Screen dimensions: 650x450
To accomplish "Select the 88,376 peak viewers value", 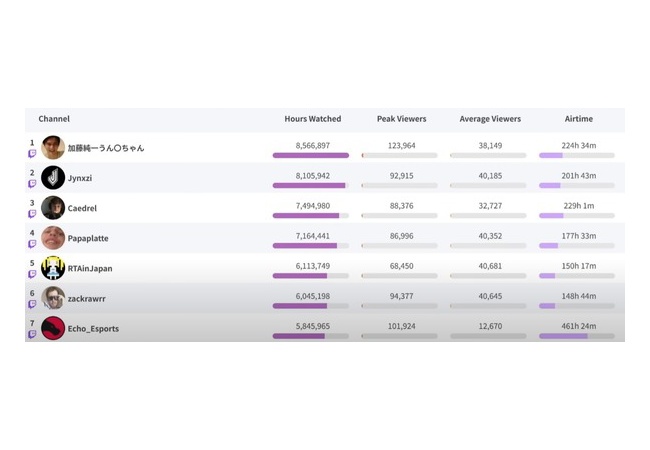I will 401,206.
